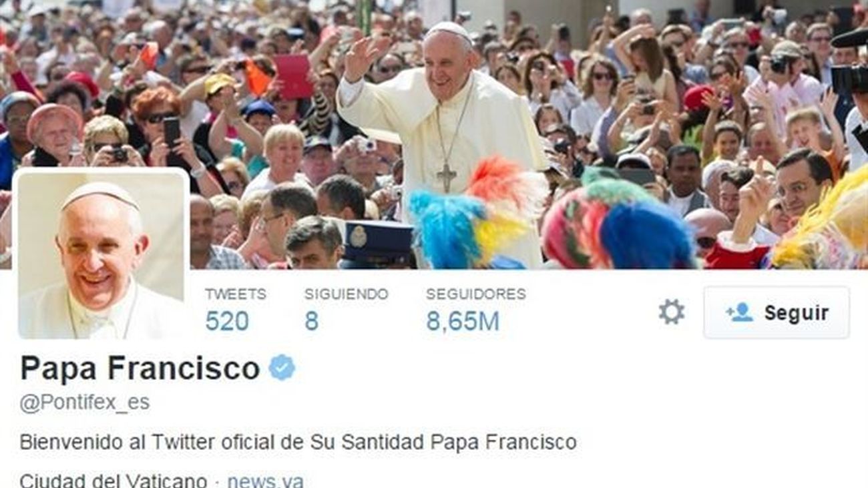Click the white skullcap in avatar
This screenshot has width=868, height=488.
(x=100, y=194)
